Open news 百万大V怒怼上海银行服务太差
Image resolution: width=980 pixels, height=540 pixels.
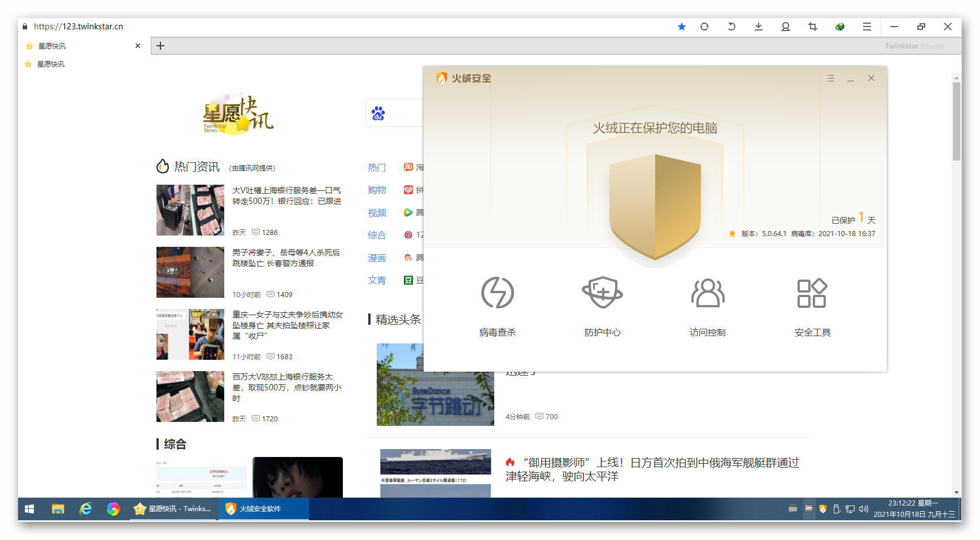[287, 387]
